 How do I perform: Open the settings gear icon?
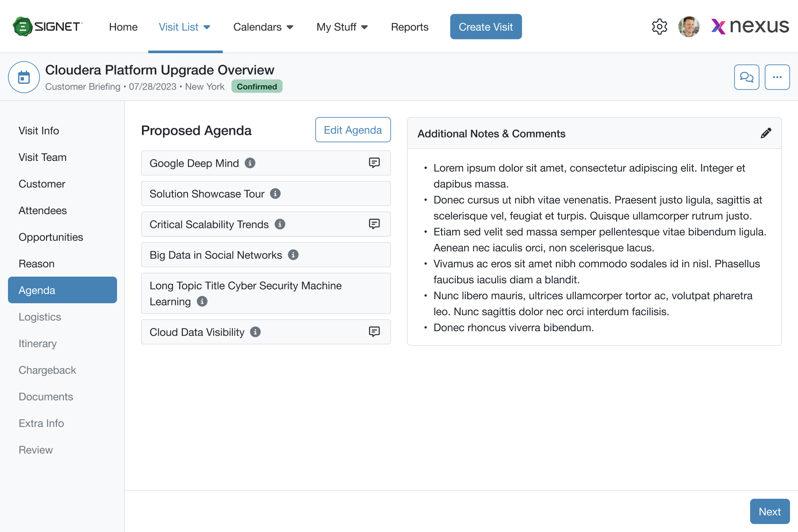coord(660,27)
